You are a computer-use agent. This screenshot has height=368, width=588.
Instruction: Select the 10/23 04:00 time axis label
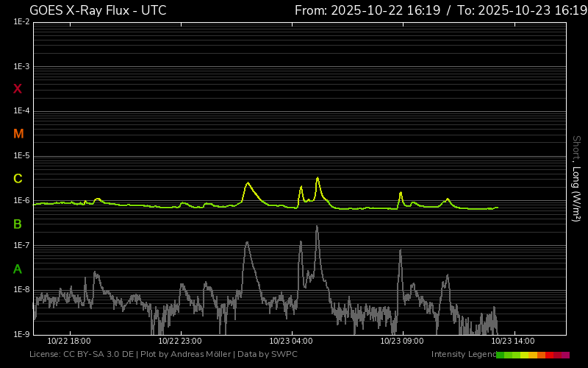[291, 342]
